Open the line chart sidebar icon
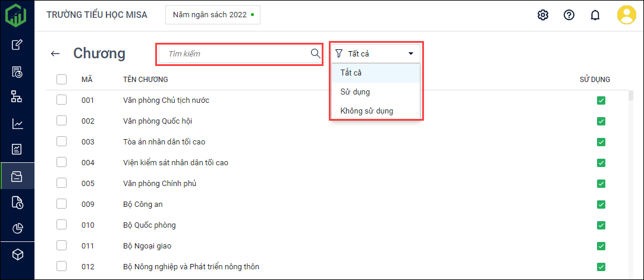The width and height of the screenshot is (644, 280). pyautogui.click(x=17, y=124)
